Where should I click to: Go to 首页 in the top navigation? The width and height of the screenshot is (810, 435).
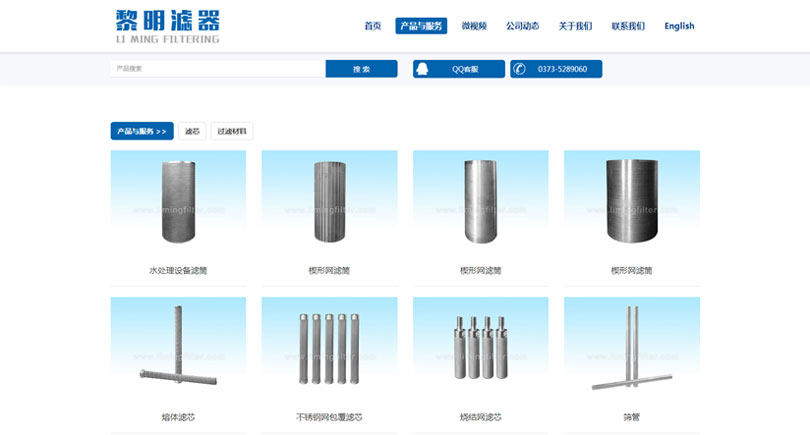(x=373, y=26)
